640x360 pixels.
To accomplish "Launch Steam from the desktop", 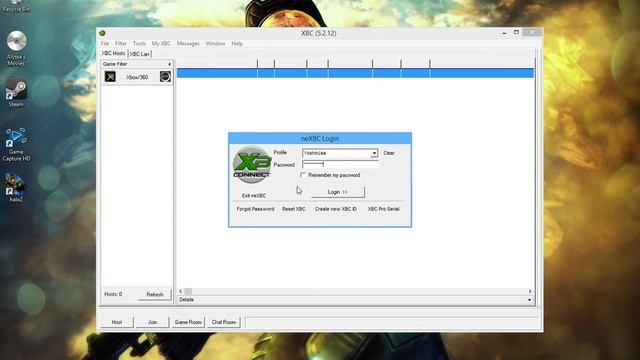I will click(x=16, y=93).
